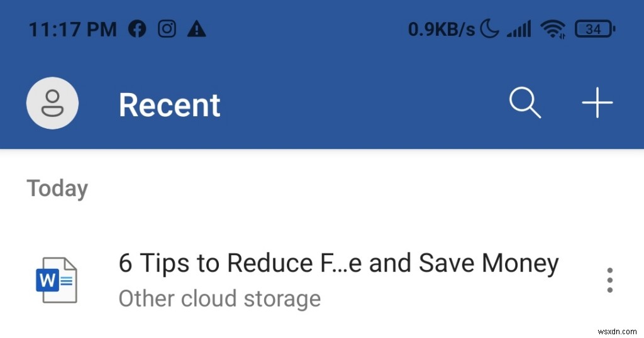Open "6 Tips to Reduce" document

click(x=338, y=263)
